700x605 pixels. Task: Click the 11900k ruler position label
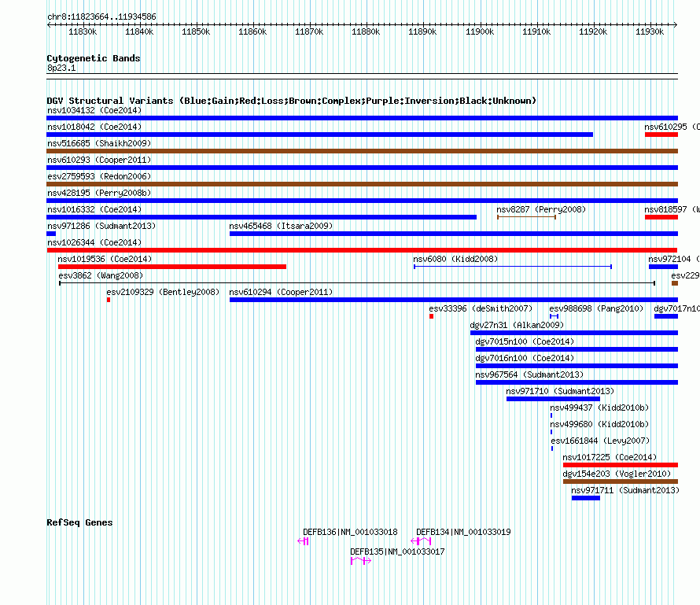point(480,31)
